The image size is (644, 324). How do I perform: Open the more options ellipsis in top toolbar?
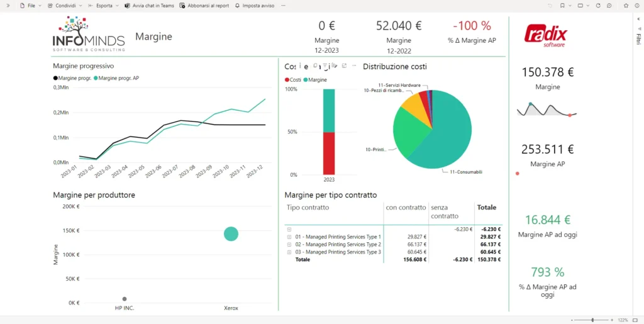pos(283,6)
